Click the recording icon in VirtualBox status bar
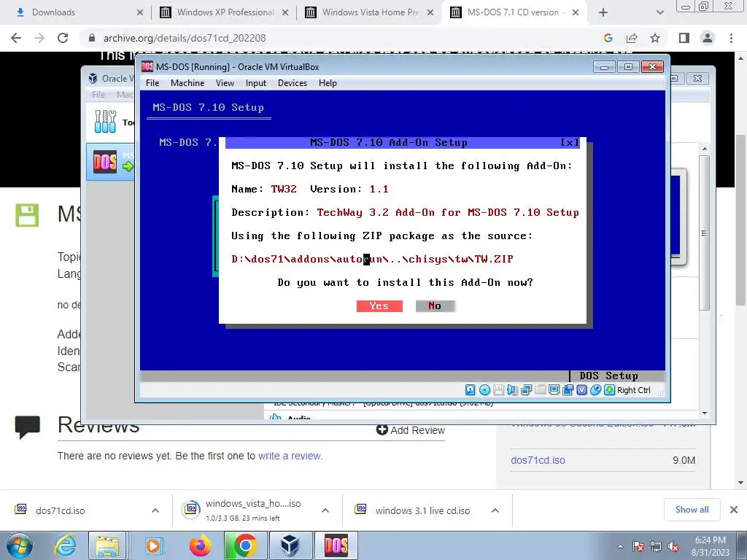Screen dimensions: 747x560 pyautogui.click(x=568, y=390)
